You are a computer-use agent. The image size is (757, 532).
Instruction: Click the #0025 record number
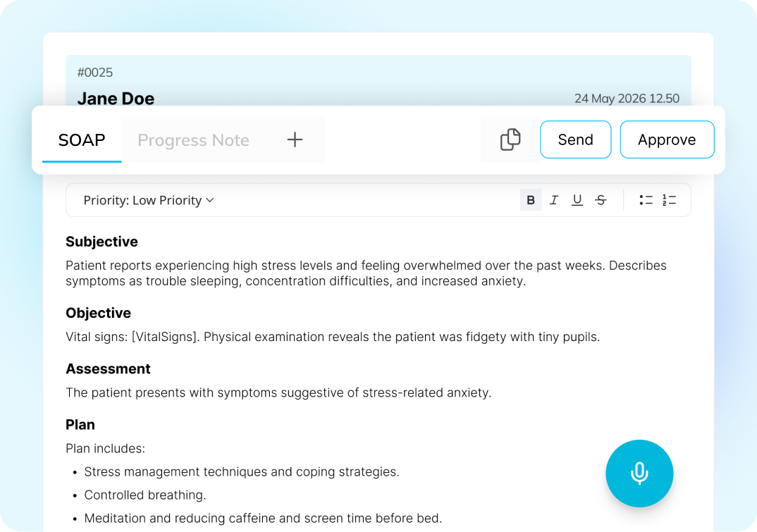pyautogui.click(x=95, y=73)
